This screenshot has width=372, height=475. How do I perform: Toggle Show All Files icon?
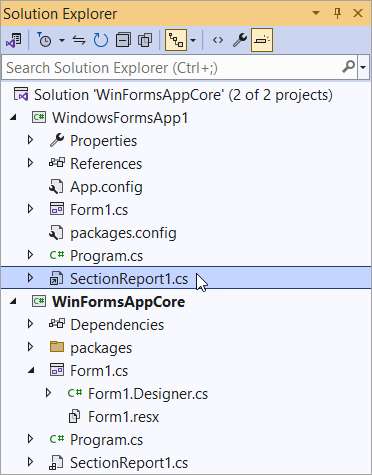click(145, 40)
